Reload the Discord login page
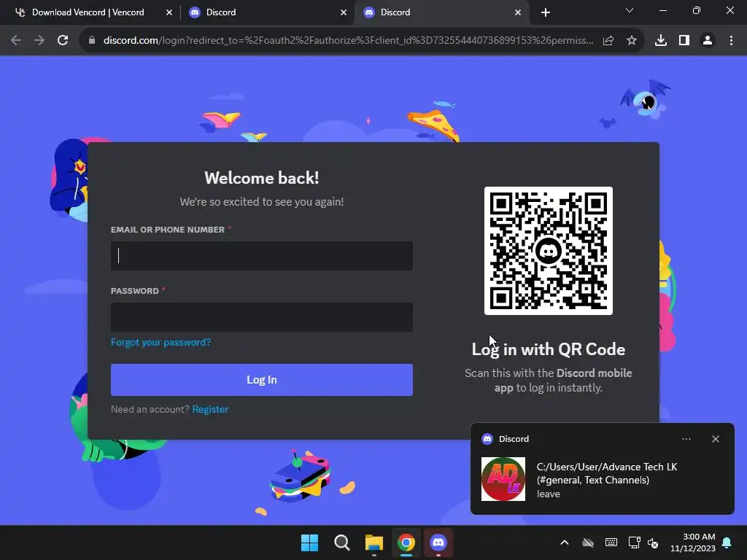The width and height of the screenshot is (747, 560). coord(63,41)
